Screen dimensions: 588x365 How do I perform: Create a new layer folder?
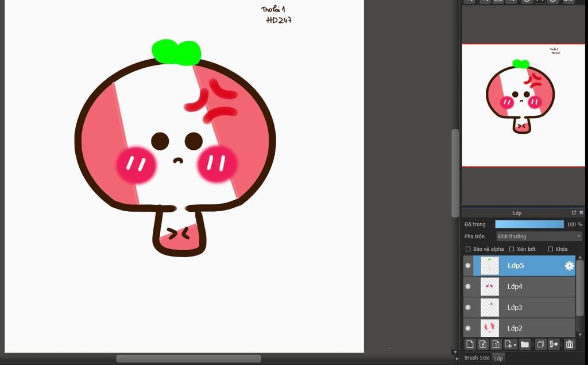pos(525,344)
